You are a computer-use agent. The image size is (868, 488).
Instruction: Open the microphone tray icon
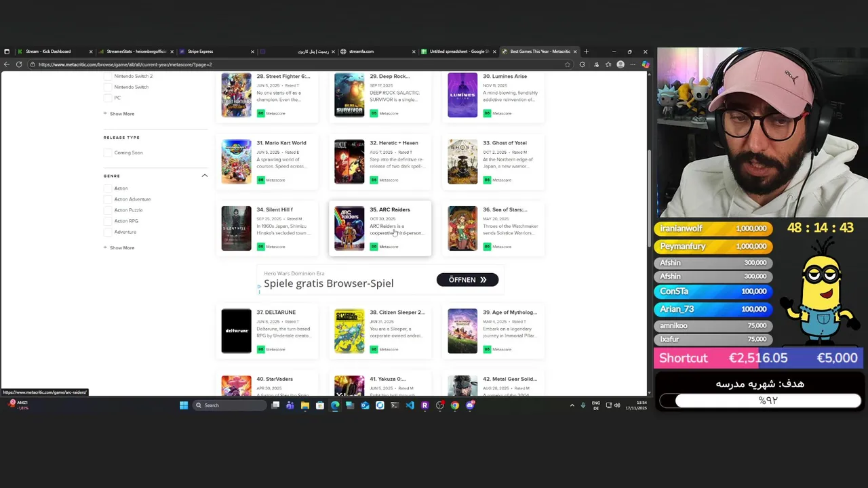tap(583, 405)
